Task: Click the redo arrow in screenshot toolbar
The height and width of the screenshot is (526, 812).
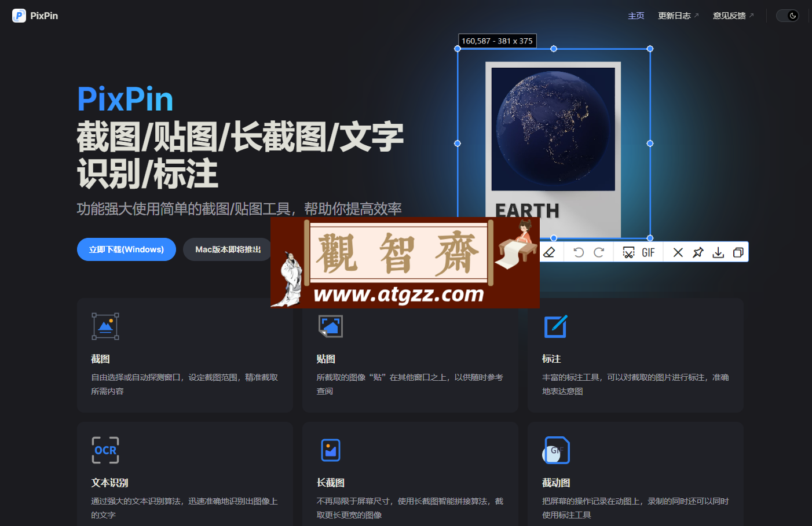Action: pyautogui.click(x=599, y=252)
